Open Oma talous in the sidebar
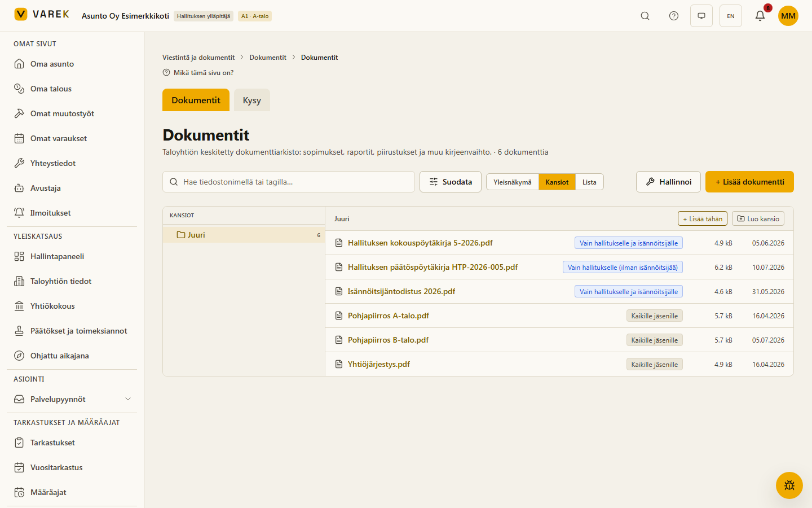 point(72,89)
